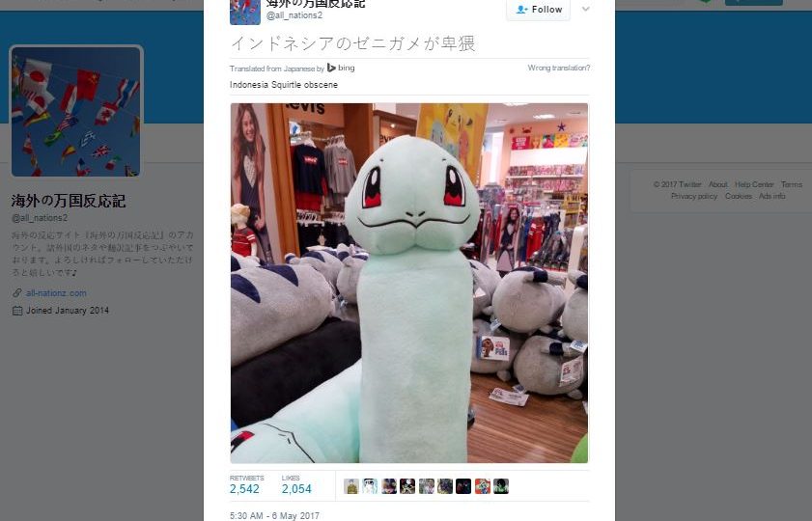The width and height of the screenshot is (812, 521).
Task: Open the tweet's plush toy photo
Action: click(409, 283)
